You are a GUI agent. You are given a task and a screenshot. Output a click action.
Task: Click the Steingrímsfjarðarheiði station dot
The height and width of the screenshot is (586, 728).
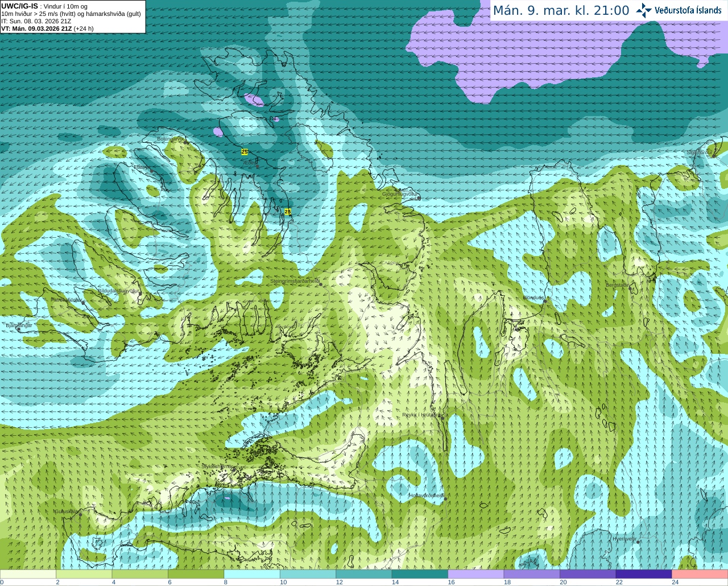[321, 284]
